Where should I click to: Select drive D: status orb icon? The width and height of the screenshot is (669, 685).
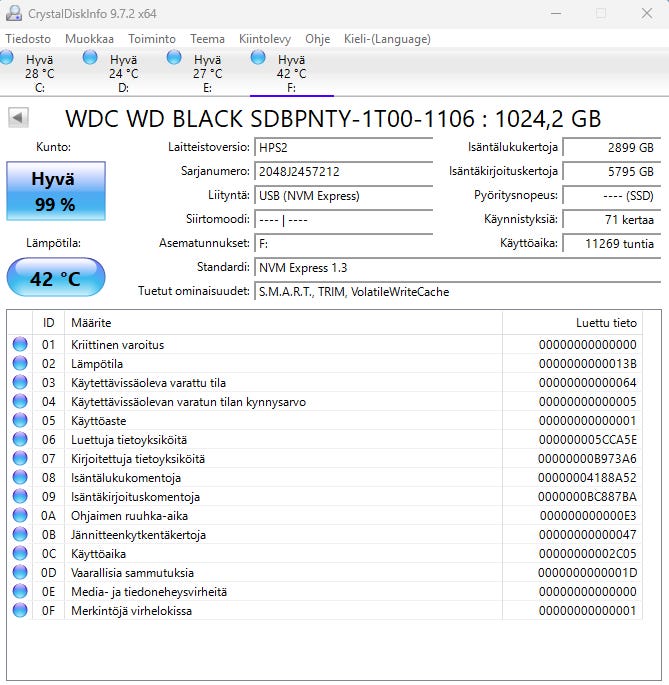click(91, 58)
